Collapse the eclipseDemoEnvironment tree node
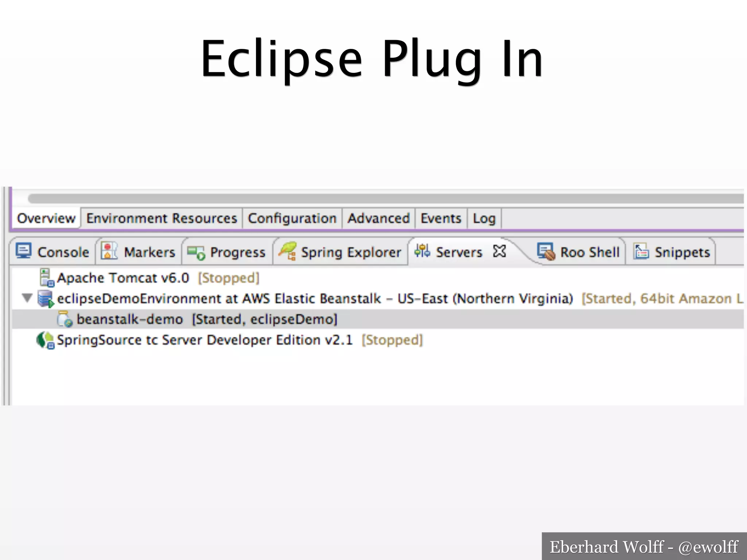Image resolution: width=747 pixels, height=560 pixels. click(27, 298)
